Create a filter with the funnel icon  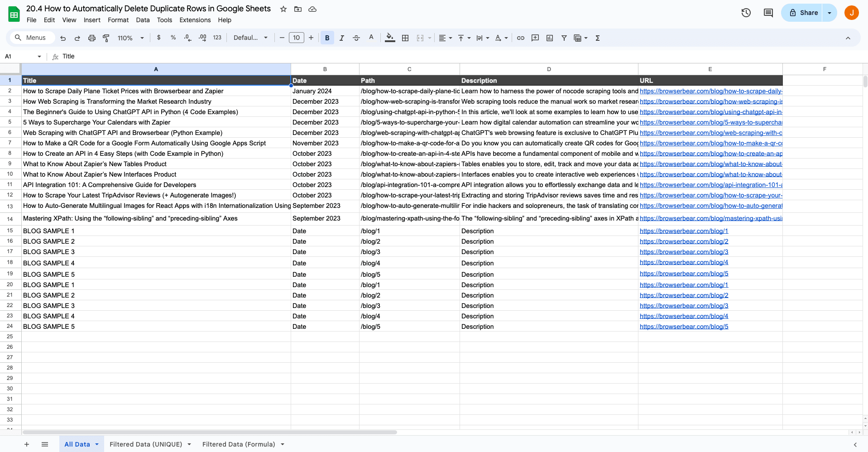click(564, 38)
